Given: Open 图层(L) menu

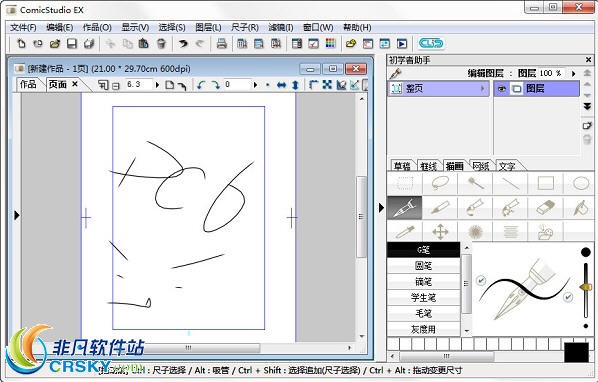Looking at the screenshot, I should click(208, 27).
